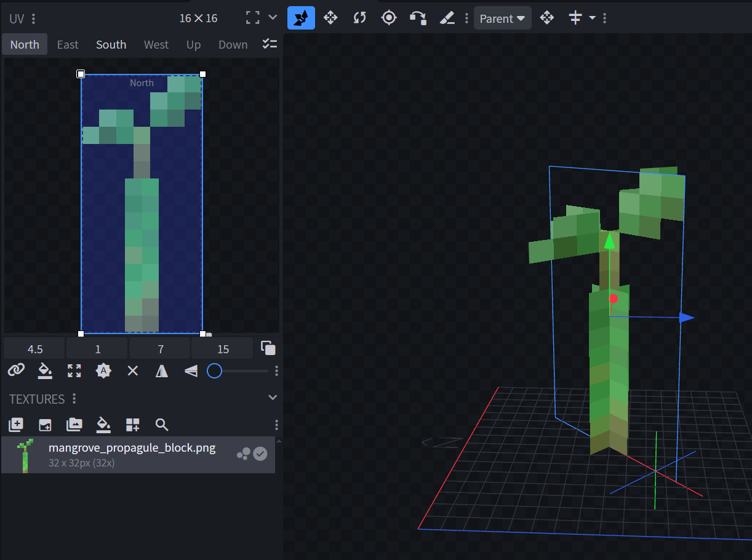The height and width of the screenshot is (560, 752).
Task: Open the UV panel three-dot menu
Action: tap(33, 18)
